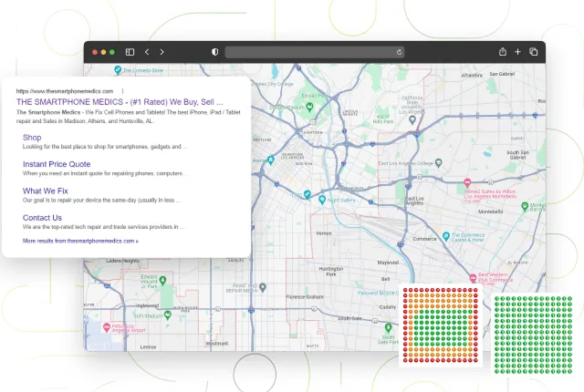
Task: Open the red-orange-green ranking grid thumbnail
Action: click(441, 325)
